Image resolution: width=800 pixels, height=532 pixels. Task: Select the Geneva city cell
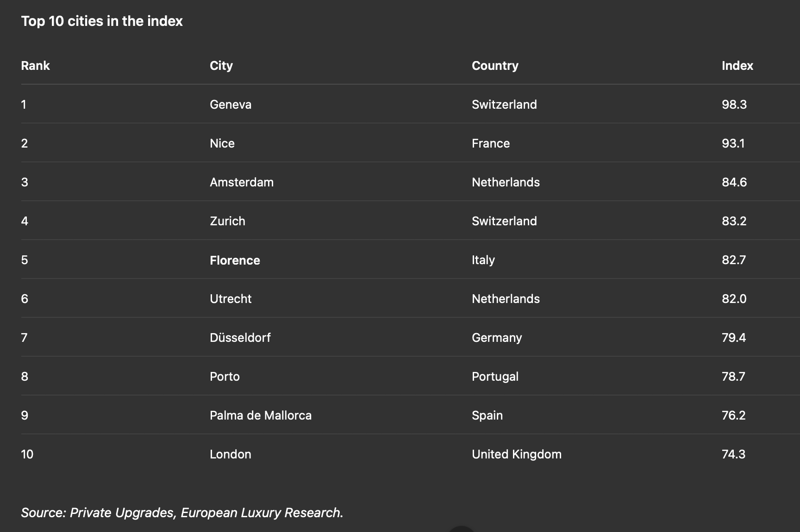[x=231, y=105]
